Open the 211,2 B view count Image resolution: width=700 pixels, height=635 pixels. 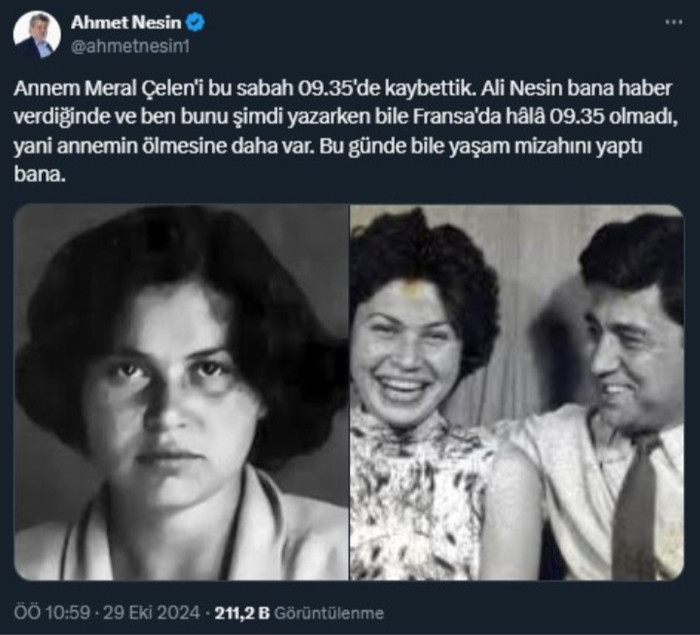pyautogui.click(x=242, y=613)
